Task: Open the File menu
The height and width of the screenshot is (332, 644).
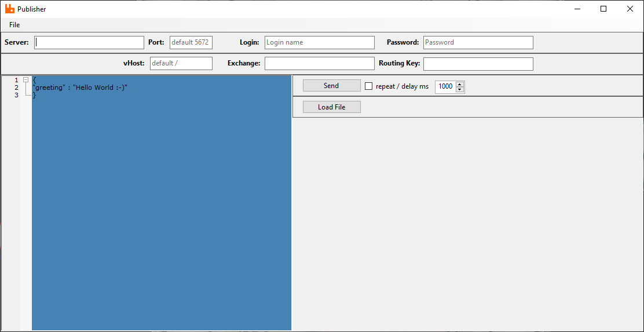Action: point(14,25)
